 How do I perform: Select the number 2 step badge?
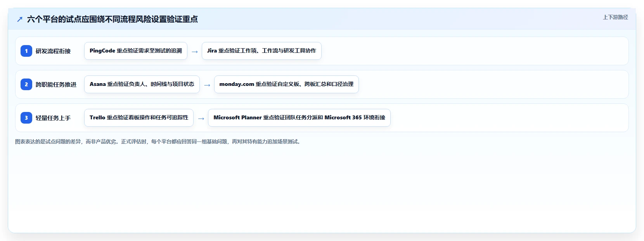26,84
